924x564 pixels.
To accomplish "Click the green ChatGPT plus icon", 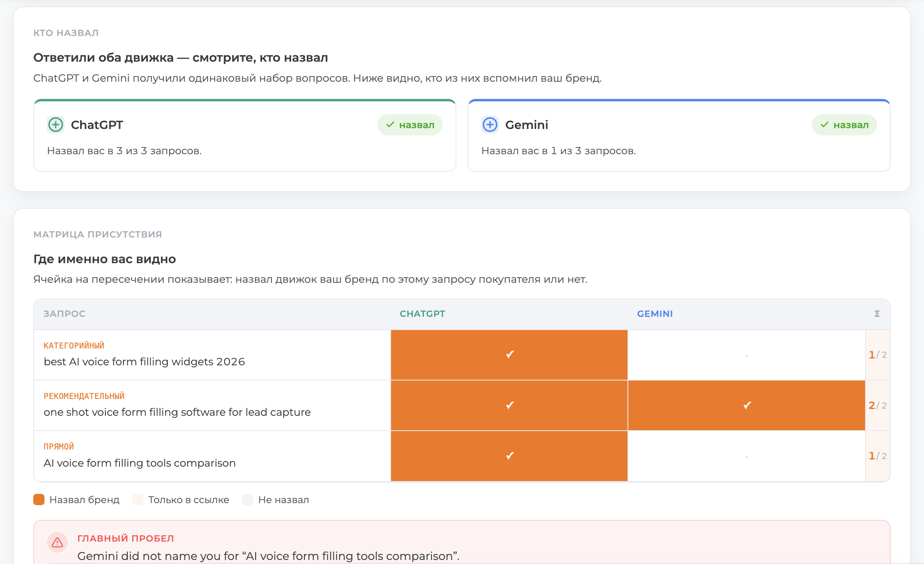I will coord(56,125).
